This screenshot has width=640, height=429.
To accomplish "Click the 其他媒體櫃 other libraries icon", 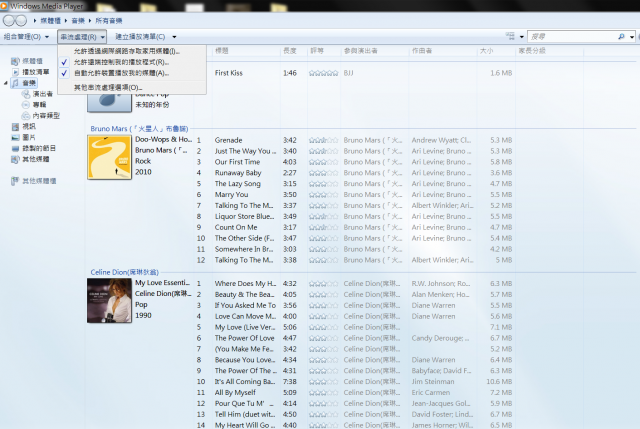I will click(15, 181).
